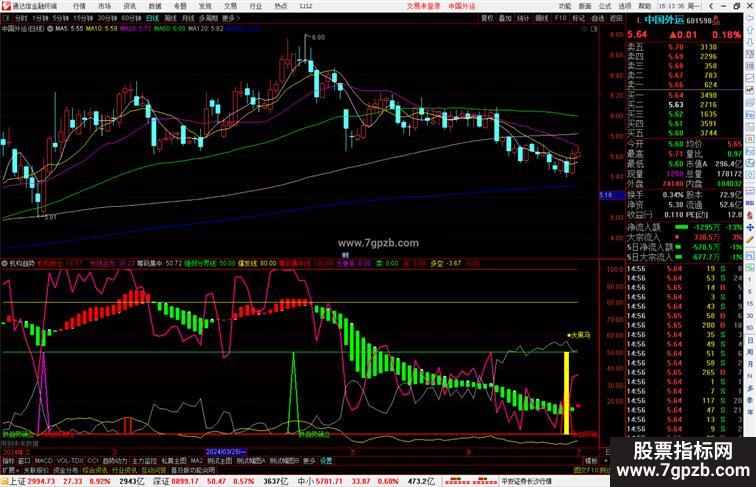This screenshot has width=756, height=487.
Task: Click the 大黑马 signal marker
Action: click(579, 335)
